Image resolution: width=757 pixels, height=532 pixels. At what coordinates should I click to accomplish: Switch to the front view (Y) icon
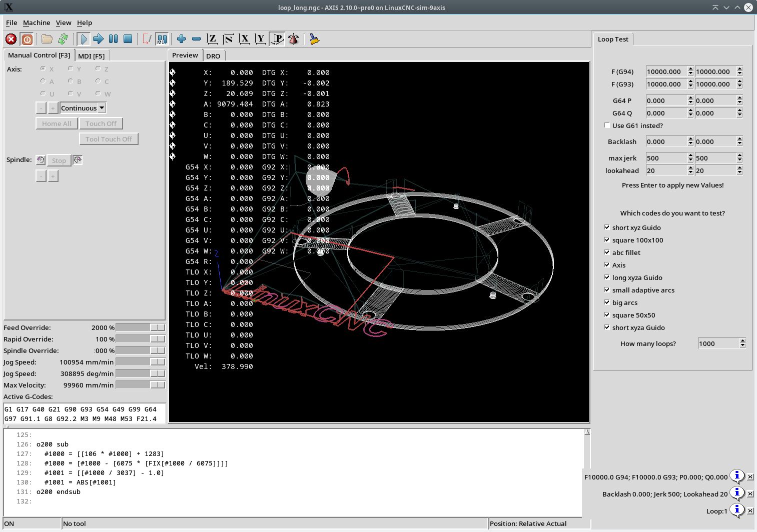[x=260, y=39]
